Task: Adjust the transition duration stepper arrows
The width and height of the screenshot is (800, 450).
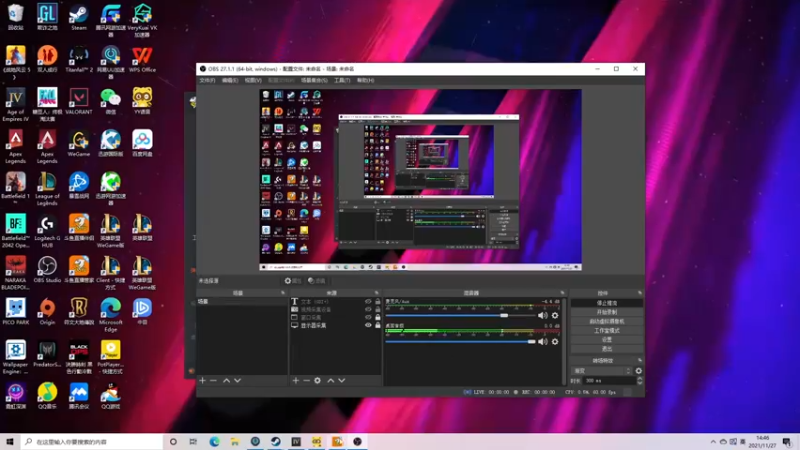Action: [x=639, y=381]
